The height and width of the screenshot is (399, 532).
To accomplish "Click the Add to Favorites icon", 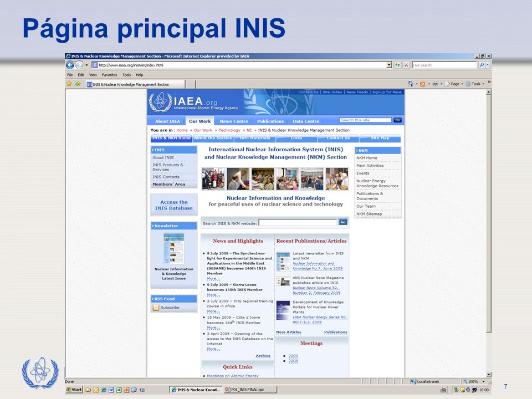I will (78, 84).
